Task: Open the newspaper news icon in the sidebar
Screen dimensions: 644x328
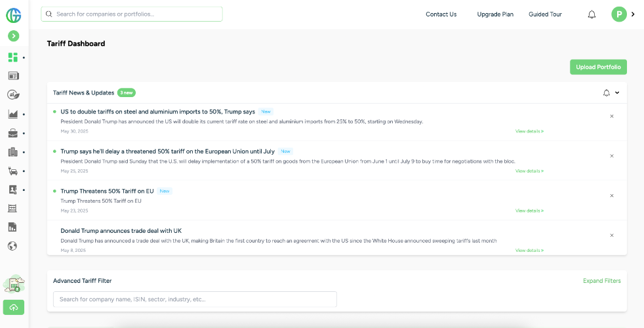Action: 13,76
